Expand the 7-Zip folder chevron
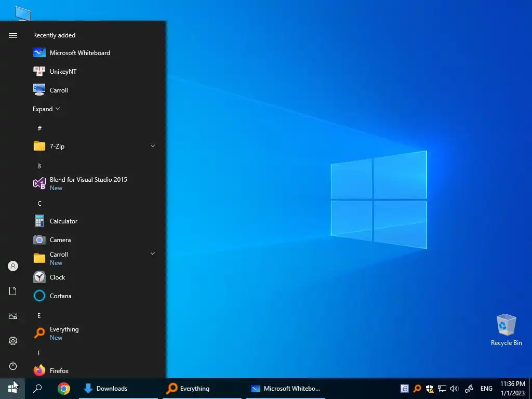532x399 pixels. click(153, 146)
